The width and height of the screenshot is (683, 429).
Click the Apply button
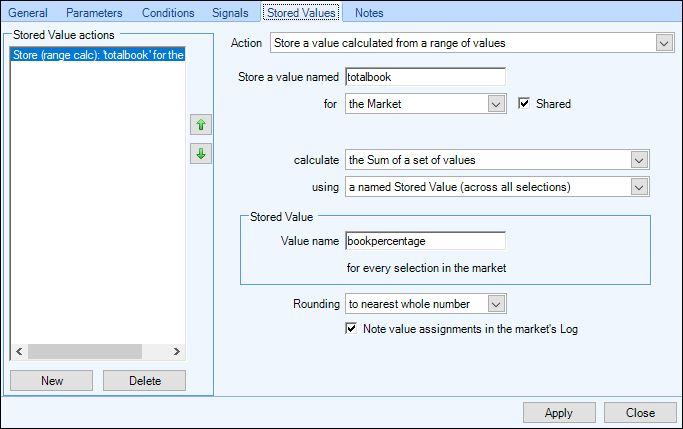559,412
